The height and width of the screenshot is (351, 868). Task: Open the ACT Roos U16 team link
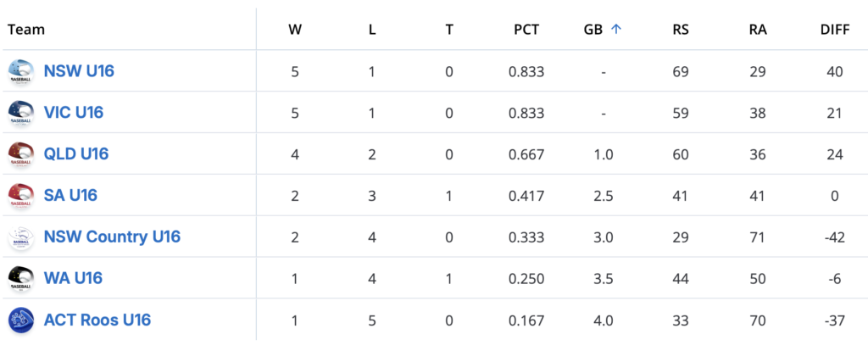97,320
